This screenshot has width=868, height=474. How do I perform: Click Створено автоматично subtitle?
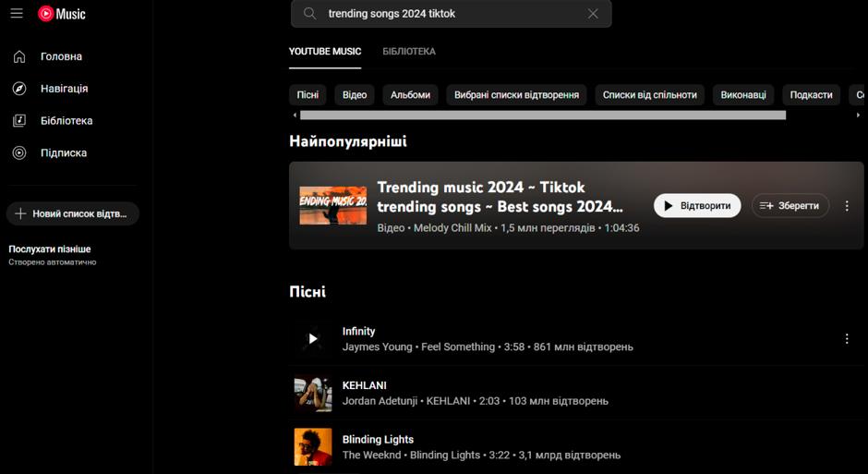(52, 262)
